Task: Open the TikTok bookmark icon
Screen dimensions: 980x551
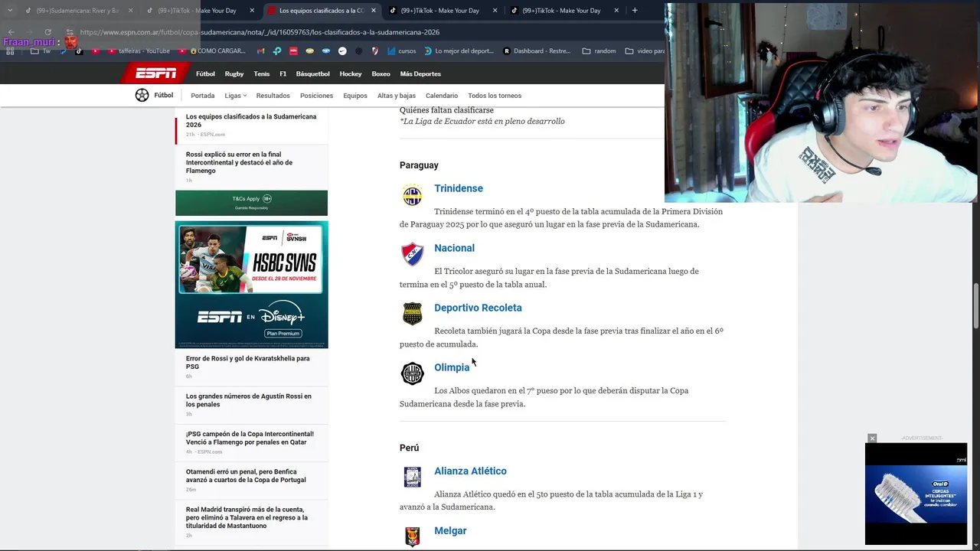Action: [x=79, y=51]
